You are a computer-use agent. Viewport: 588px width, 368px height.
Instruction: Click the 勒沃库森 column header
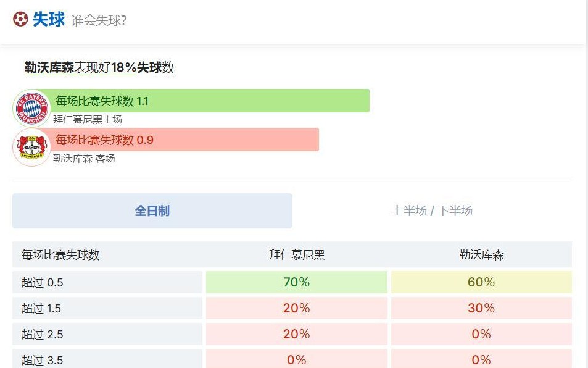[481, 254]
